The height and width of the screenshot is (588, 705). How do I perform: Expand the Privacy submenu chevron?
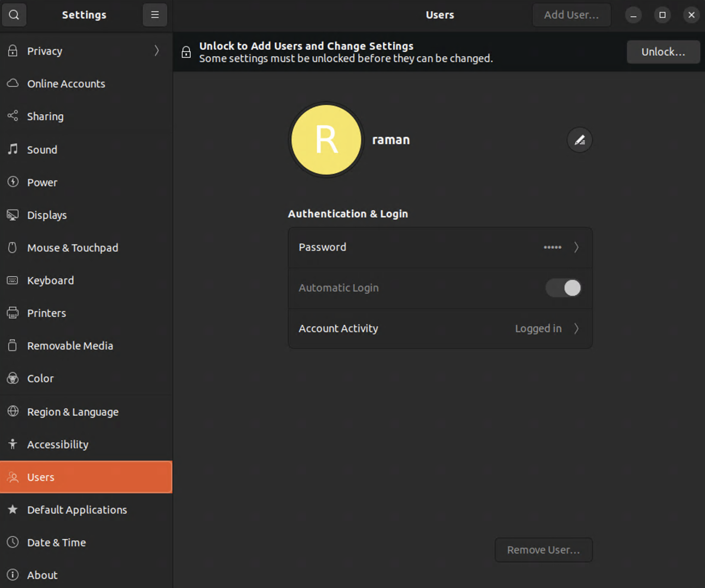156,51
